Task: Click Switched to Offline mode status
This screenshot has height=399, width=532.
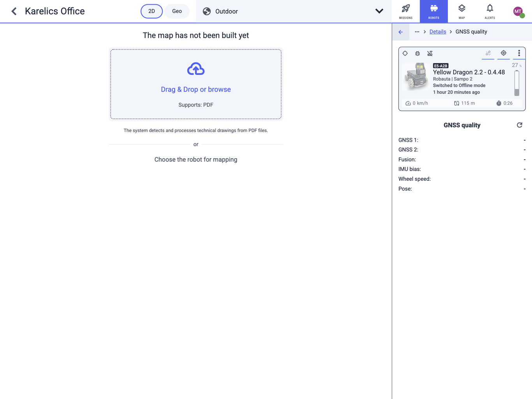Action: pos(459,85)
